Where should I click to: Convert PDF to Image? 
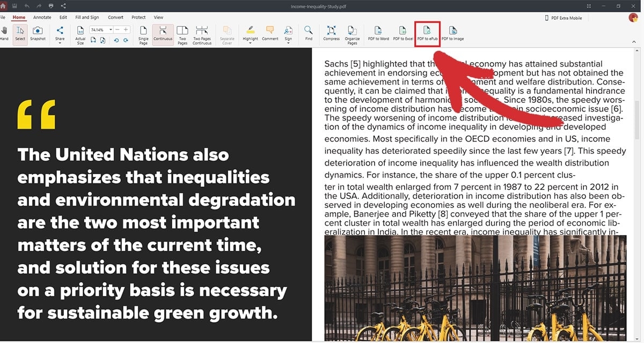coord(453,33)
